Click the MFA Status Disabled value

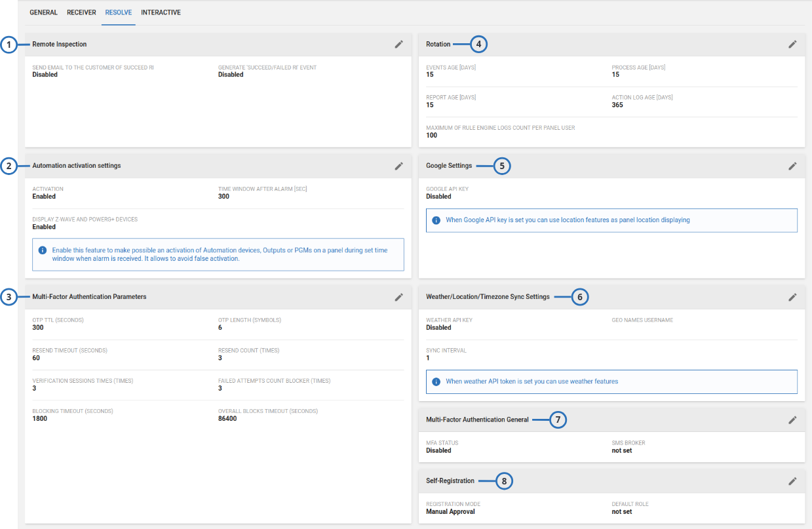[438, 451]
